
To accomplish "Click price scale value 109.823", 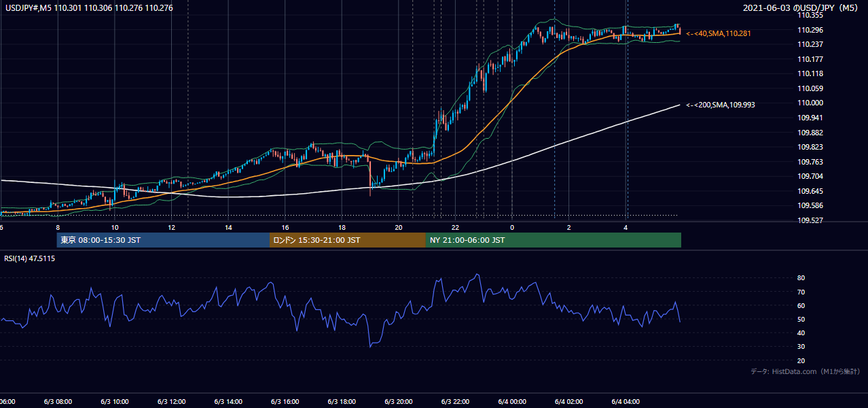I will pyautogui.click(x=810, y=147).
